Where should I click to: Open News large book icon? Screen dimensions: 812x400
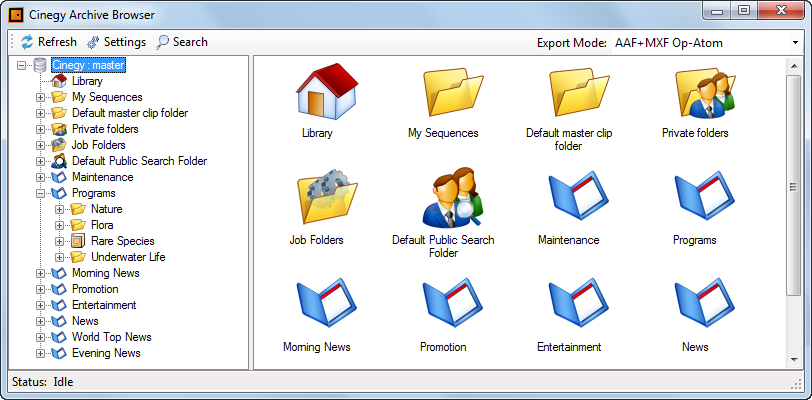(705, 305)
